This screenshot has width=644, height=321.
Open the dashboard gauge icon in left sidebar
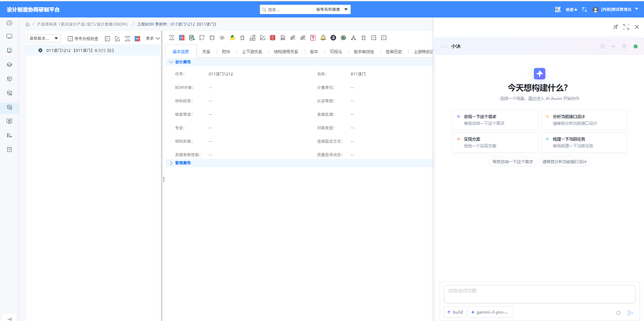point(10,23)
